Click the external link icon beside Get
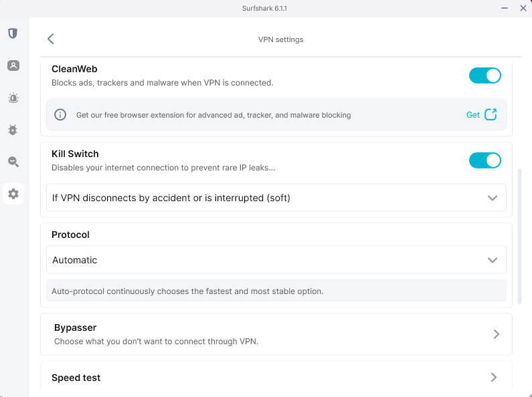532x397 pixels. click(491, 114)
